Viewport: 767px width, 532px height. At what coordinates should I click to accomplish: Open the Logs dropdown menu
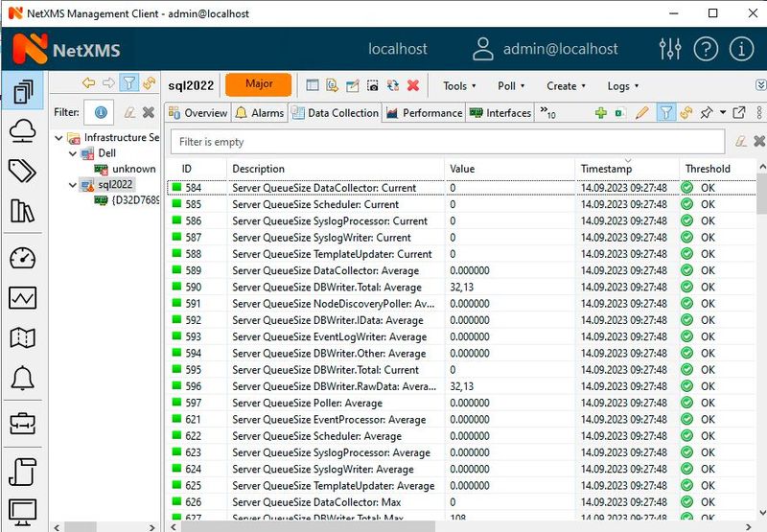coord(622,86)
